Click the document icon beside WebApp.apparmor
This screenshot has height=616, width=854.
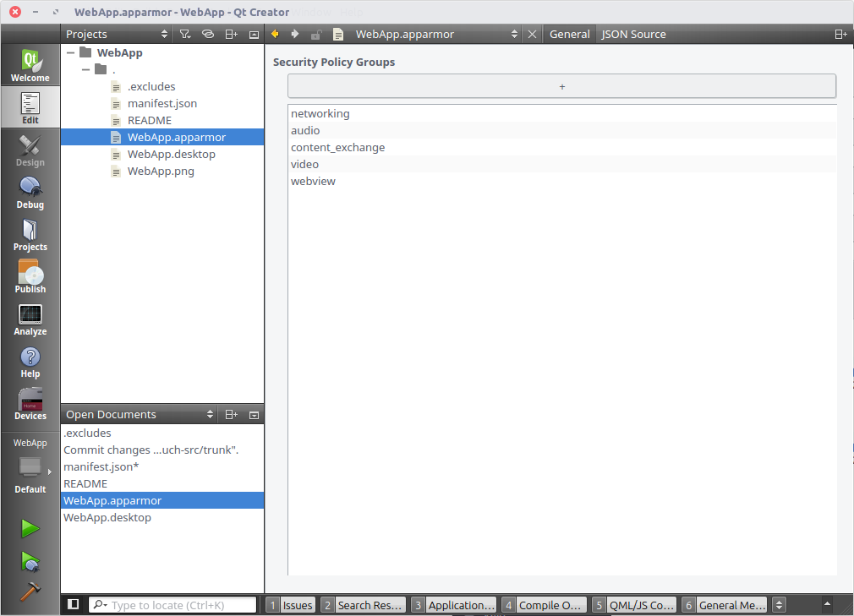tap(338, 35)
